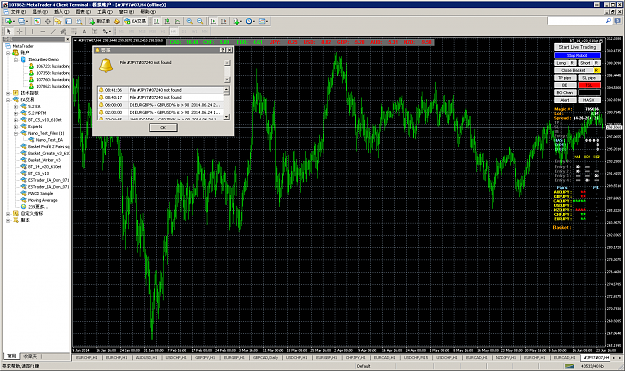Select account 107862 in Navigator

coord(53,86)
